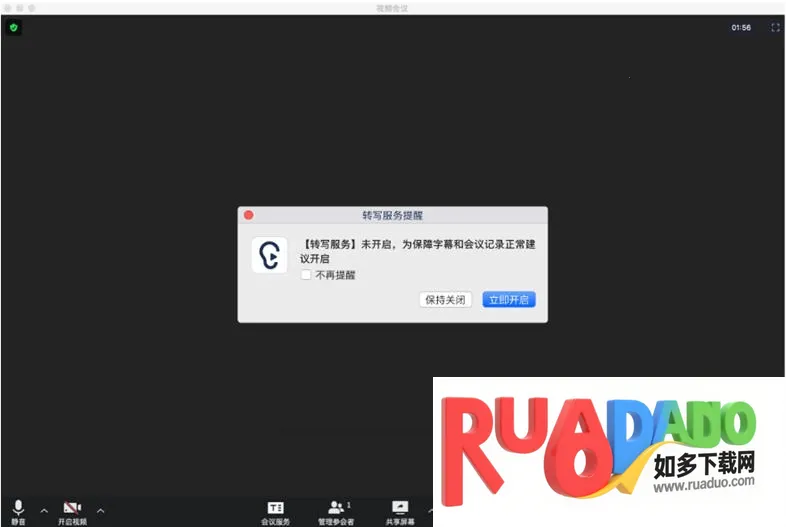
Task: Check the 不再提醒 checkbox
Action: point(306,275)
